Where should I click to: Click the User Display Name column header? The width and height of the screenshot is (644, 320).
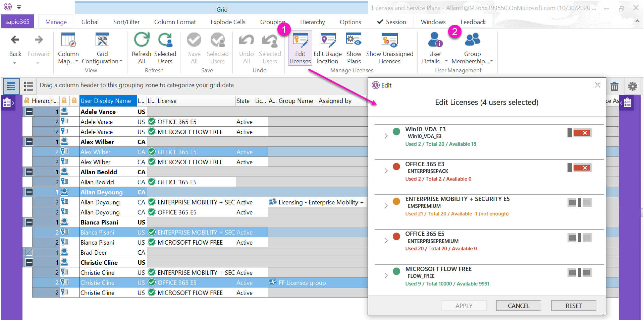click(106, 101)
